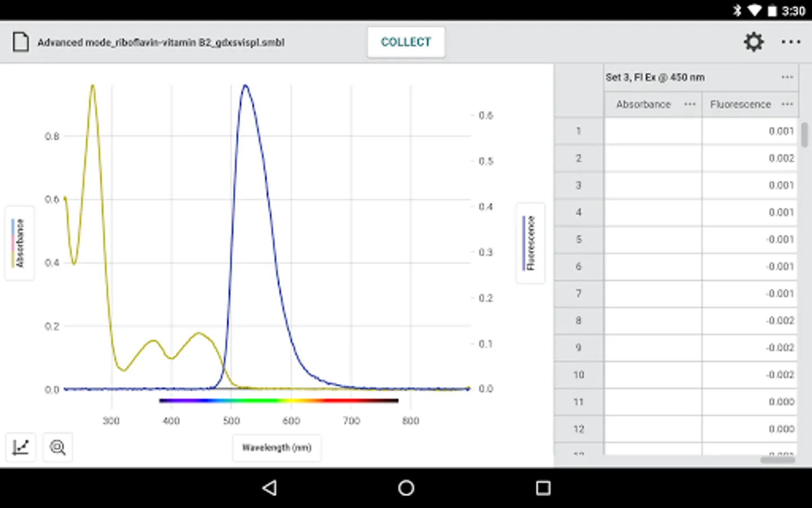Select row 8 header
Image resolution: width=812 pixels, height=508 pixels.
tap(579, 321)
